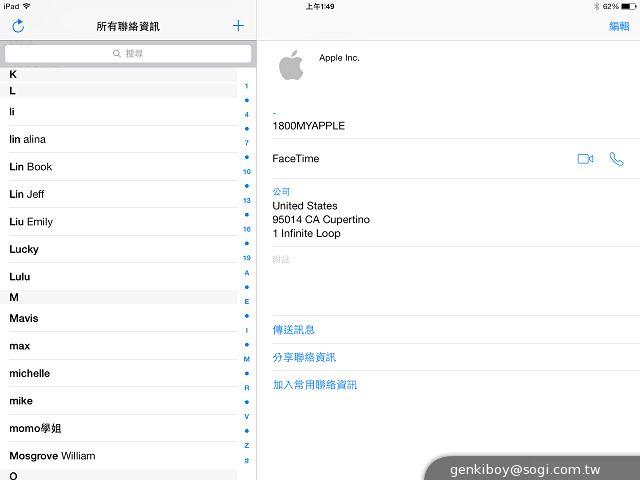Tap the Bluetooth icon in status bar
Image resolution: width=640 pixels, height=480 pixels.
point(596,7)
